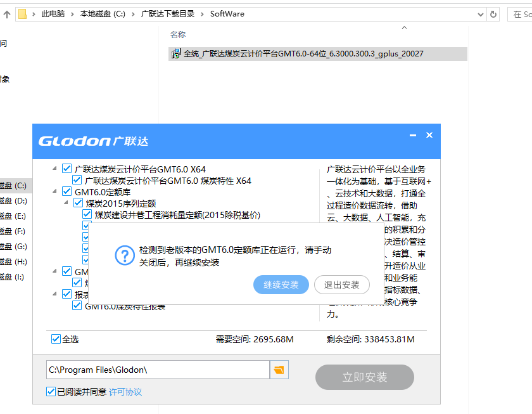The image size is (532, 414).
Task: Open the address bar history dropdown
Action: point(481,14)
